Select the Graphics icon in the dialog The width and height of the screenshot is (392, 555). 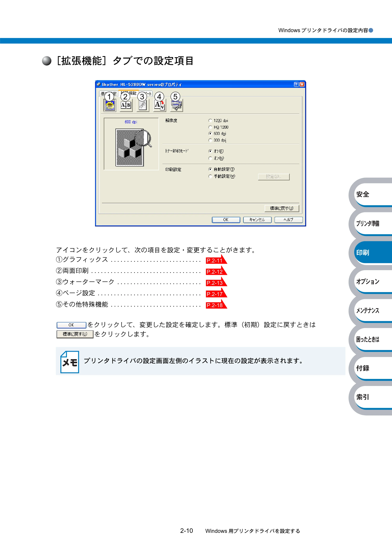110,105
